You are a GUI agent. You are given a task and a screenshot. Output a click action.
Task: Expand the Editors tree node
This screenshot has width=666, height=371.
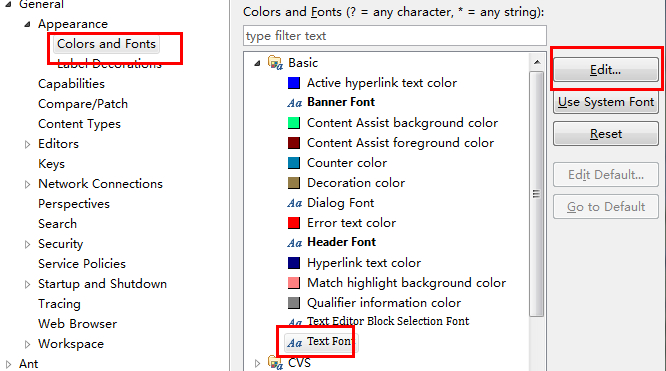point(27,144)
